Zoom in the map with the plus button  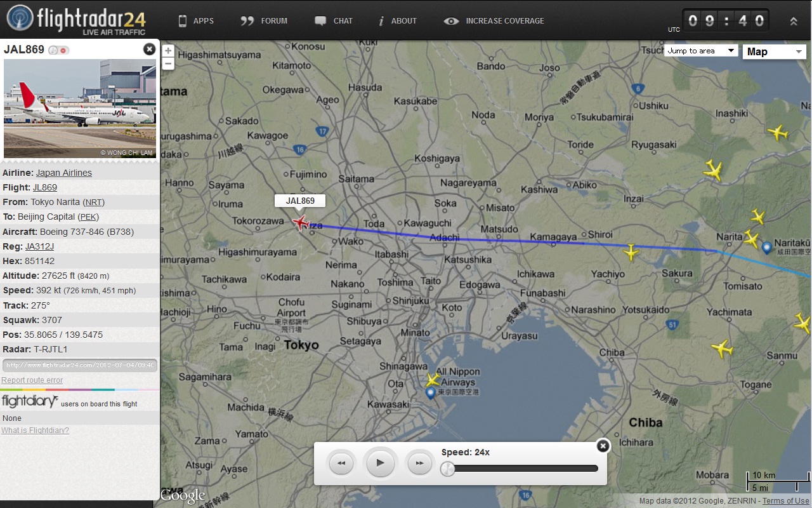tap(168, 51)
